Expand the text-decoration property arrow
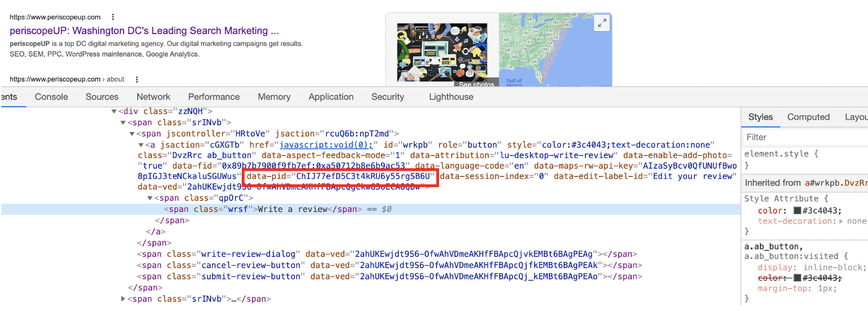Viewport: 868px width, 311px height. [x=841, y=221]
